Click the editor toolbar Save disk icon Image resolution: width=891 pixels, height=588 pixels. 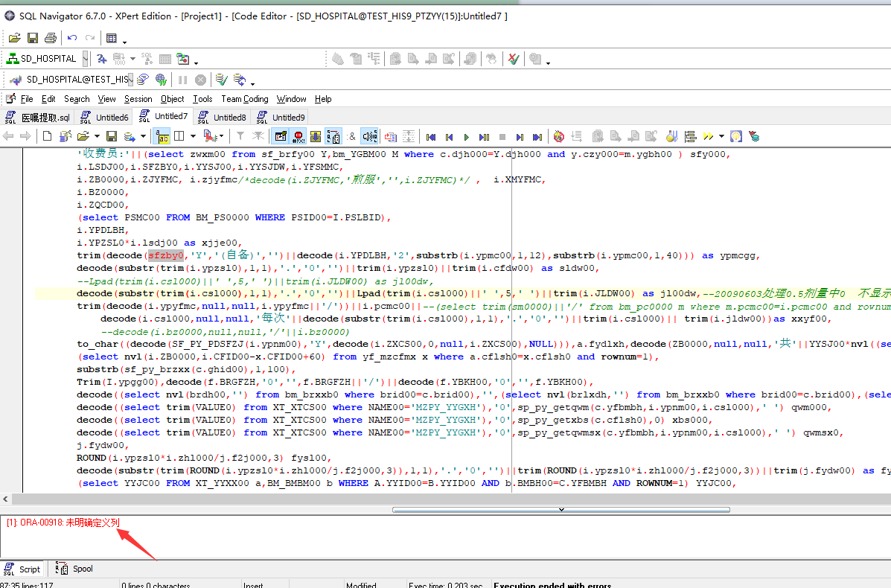tap(112, 136)
